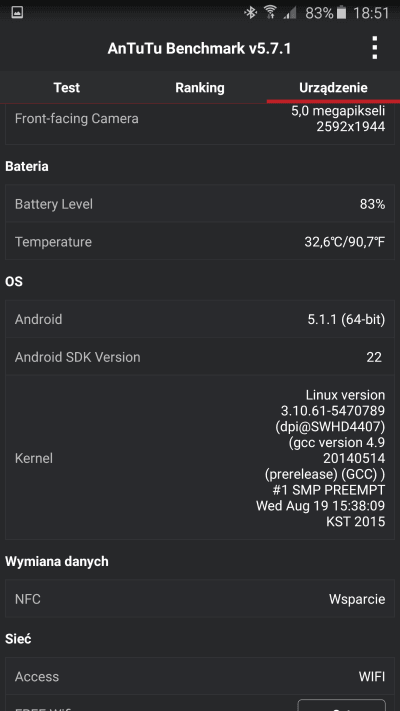Tap the image notification icon in status bar

click(17, 12)
